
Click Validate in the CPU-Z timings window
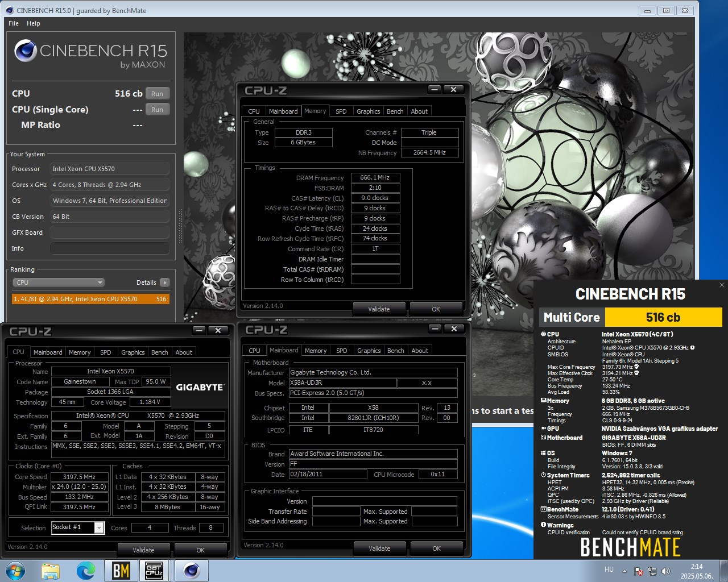(x=379, y=309)
